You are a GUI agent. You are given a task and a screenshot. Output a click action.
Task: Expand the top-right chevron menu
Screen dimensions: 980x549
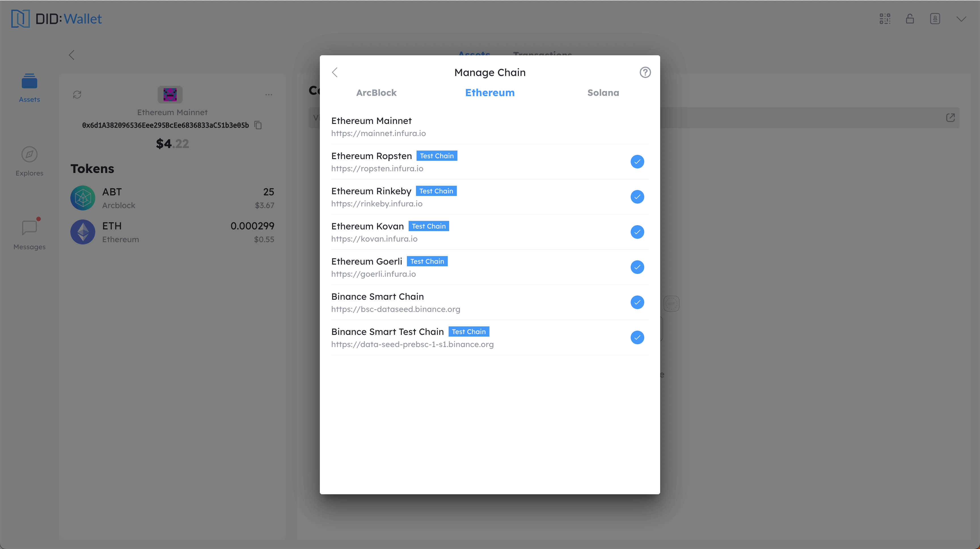click(961, 19)
